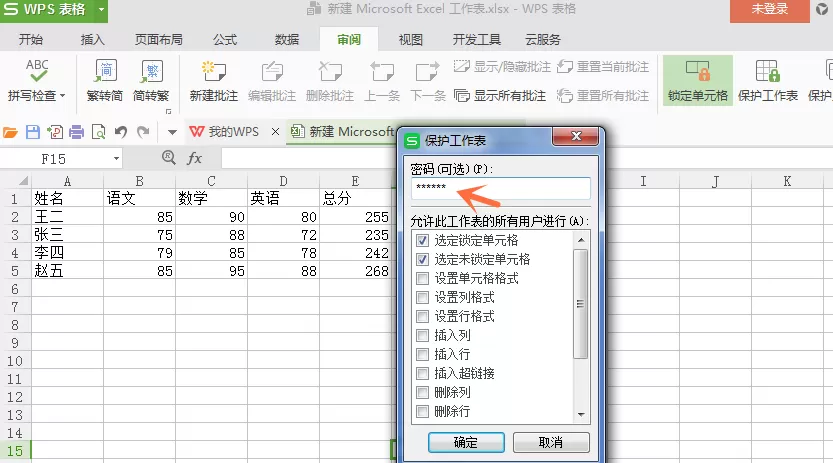833x463 pixels.
Task: Expand the 拼写检查 dropdown arrow
Action: (x=63, y=96)
